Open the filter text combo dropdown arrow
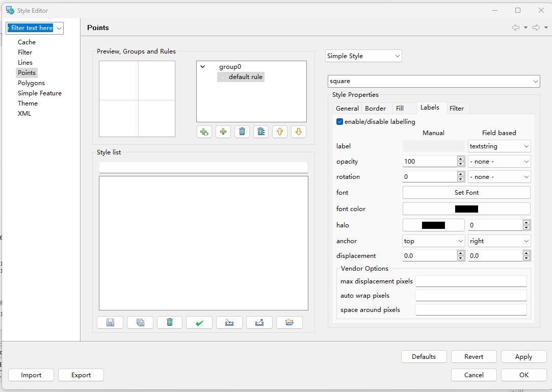Screen dimensions: 552x392 [x=59, y=28]
